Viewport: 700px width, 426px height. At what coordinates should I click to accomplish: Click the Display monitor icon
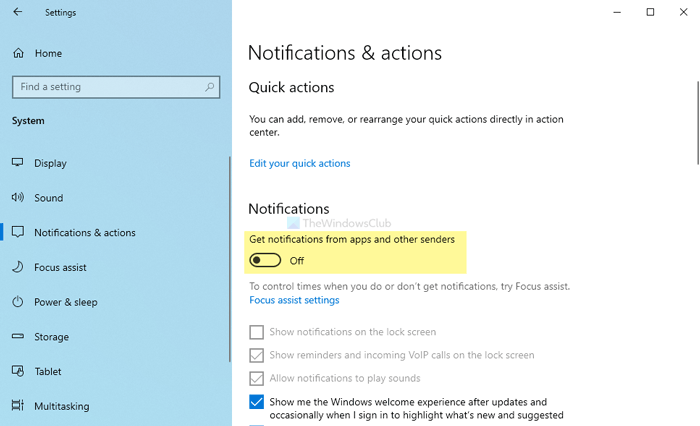click(x=18, y=163)
